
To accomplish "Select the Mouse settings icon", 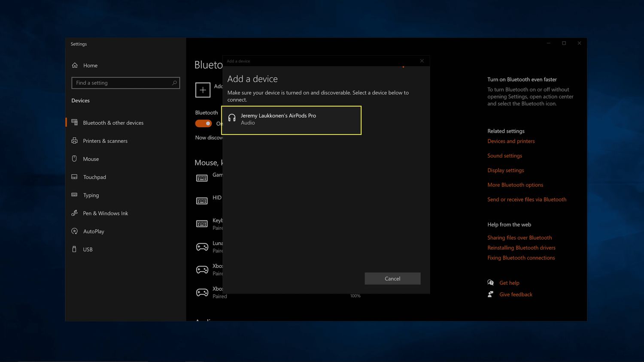I will [x=74, y=159].
